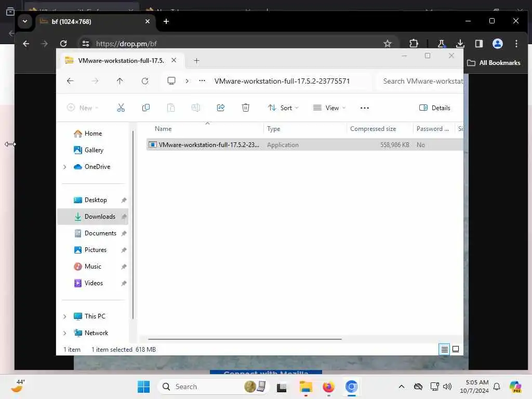Toggle the Details pane button
532x399 pixels.
pos(435,108)
